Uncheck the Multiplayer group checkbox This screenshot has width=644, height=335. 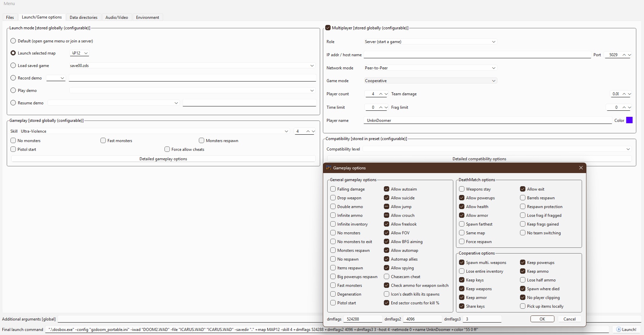(x=328, y=28)
